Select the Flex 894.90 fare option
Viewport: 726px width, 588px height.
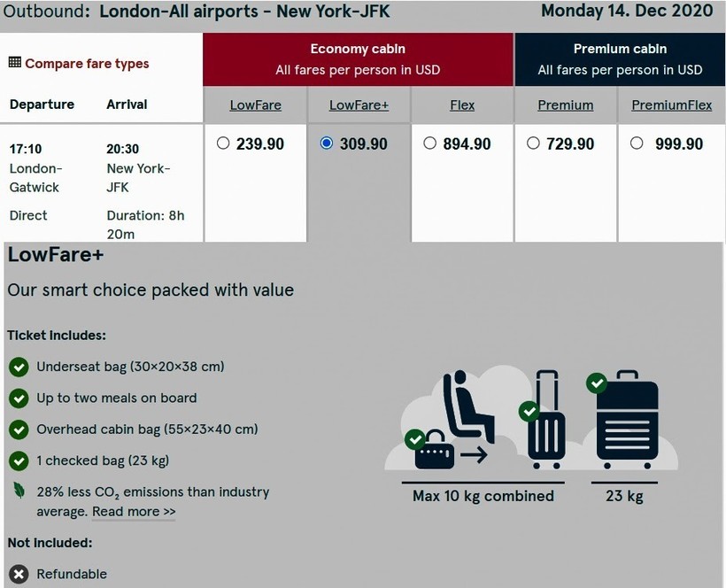coord(430,143)
